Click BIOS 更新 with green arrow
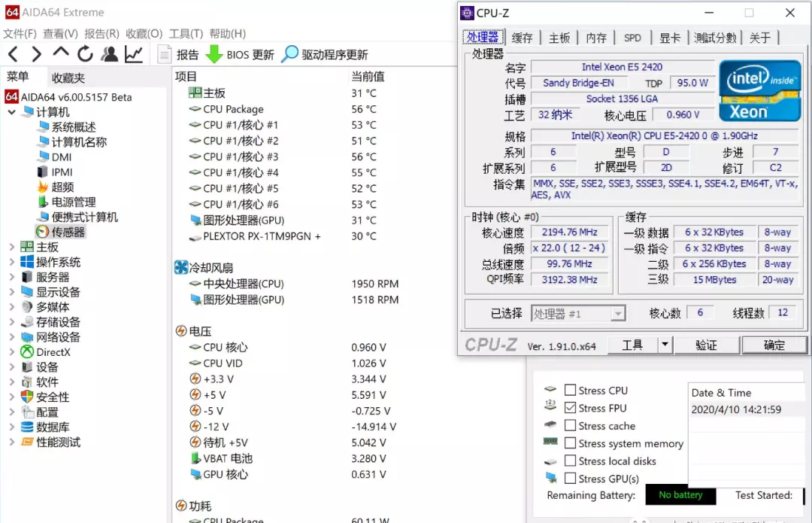Viewport: 812px width, 523px height. (240, 54)
